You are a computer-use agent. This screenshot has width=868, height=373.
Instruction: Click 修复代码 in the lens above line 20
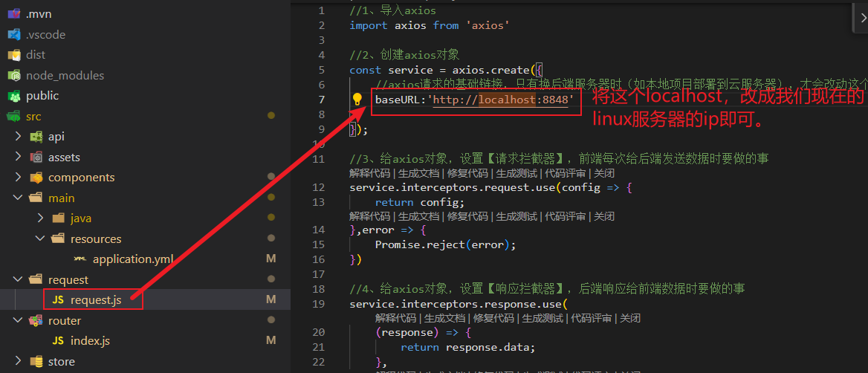coord(493,318)
